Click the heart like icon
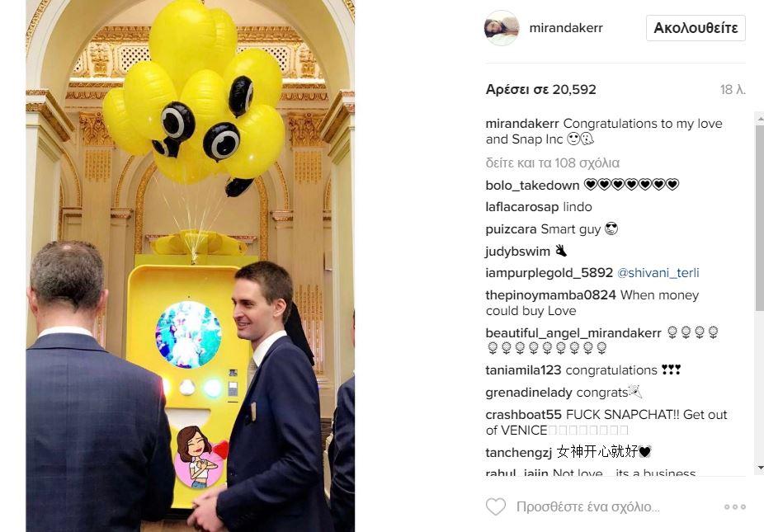 496,506
